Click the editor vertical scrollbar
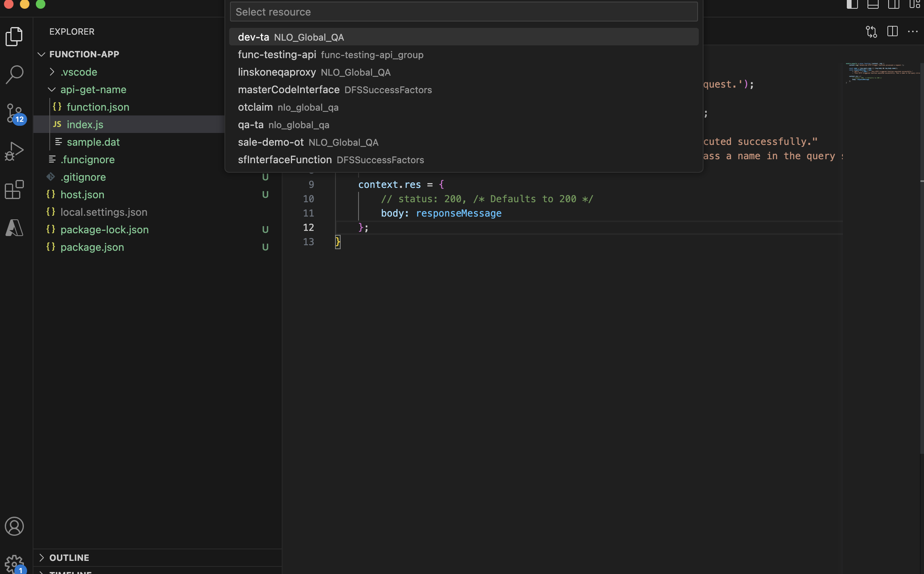Viewport: 924px width, 574px height. [x=922, y=259]
